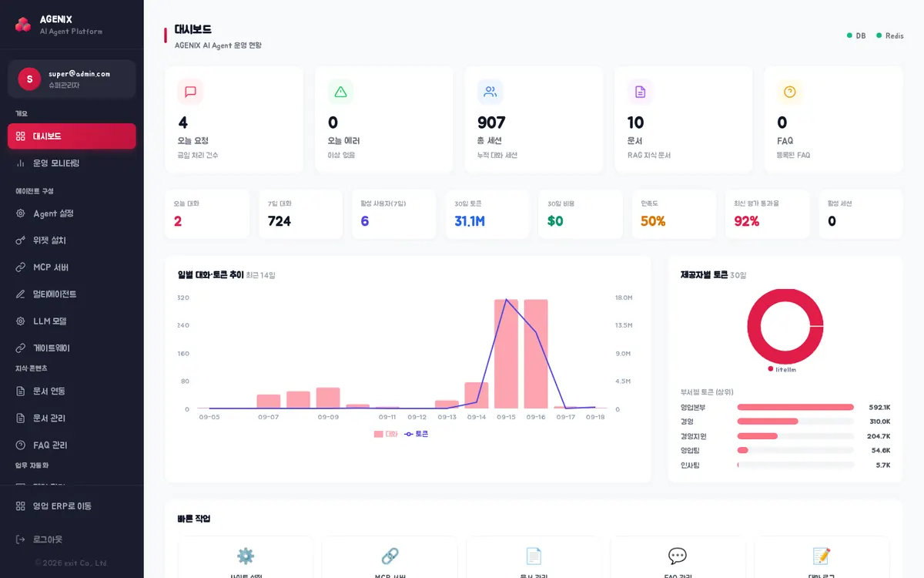Viewport: 924px width, 578px height.
Task: Go to 영업 ERP로 이동 link
Action: [72, 506]
